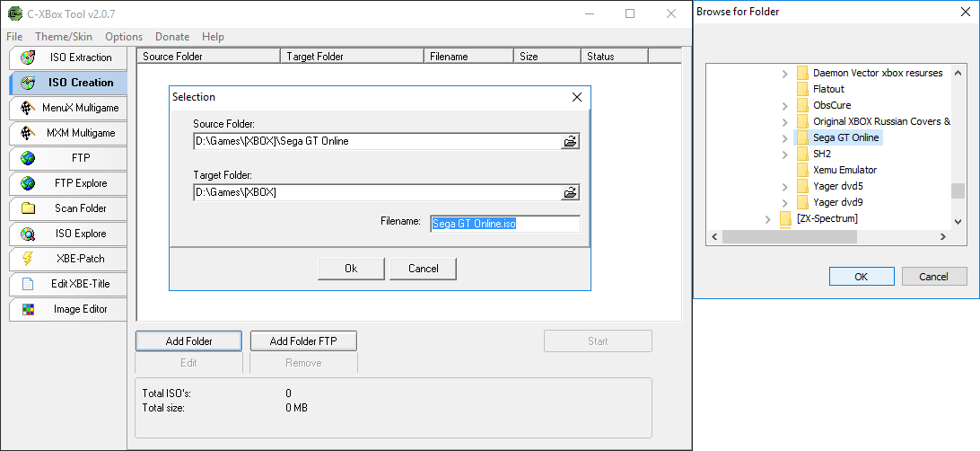Open the MenuX Multigame section
The height and width of the screenshot is (451, 980).
[68, 108]
